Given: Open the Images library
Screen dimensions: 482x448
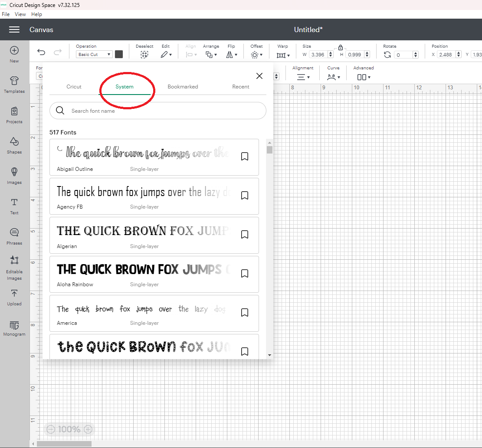Looking at the screenshot, I should 14,176.
